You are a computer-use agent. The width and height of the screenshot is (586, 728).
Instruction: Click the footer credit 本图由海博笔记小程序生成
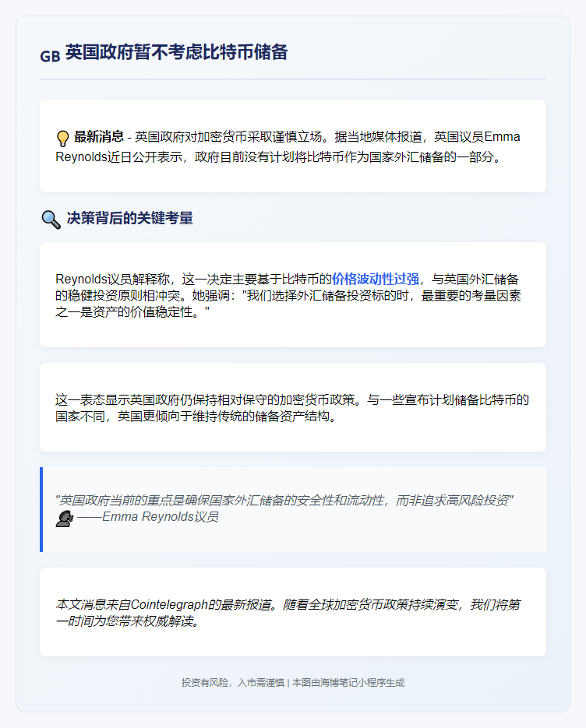click(x=348, y=683)
